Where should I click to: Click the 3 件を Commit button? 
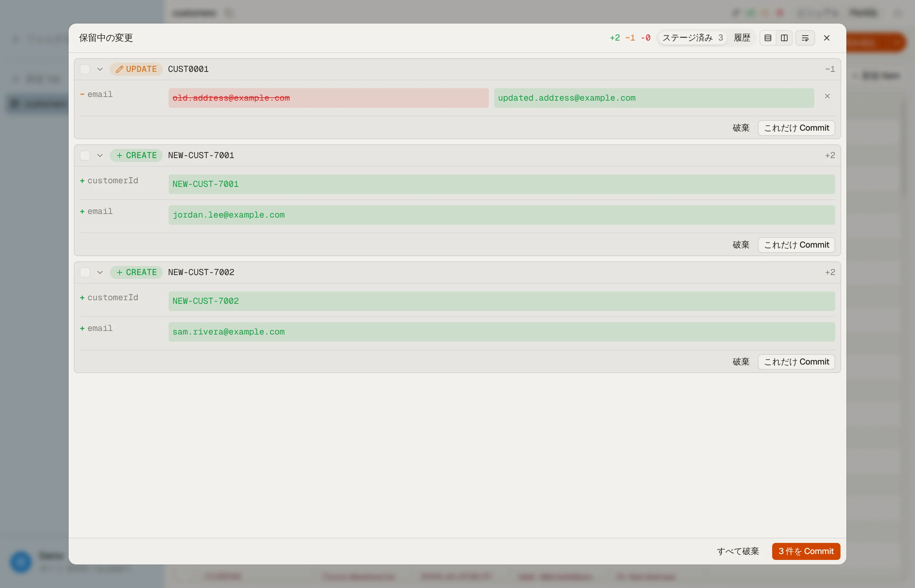806,551
